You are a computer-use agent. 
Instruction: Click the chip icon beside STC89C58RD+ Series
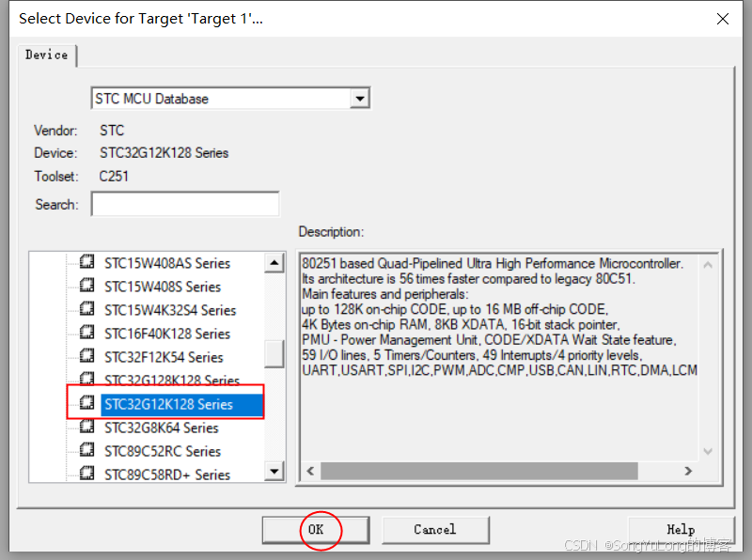coord(86,474)
